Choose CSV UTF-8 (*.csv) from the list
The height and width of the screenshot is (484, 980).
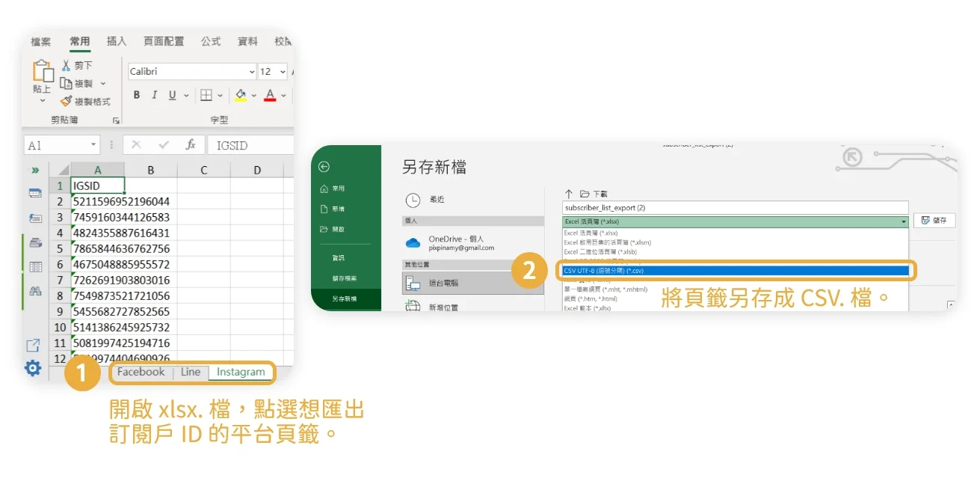pyautogui.click(x=735, y=270)
